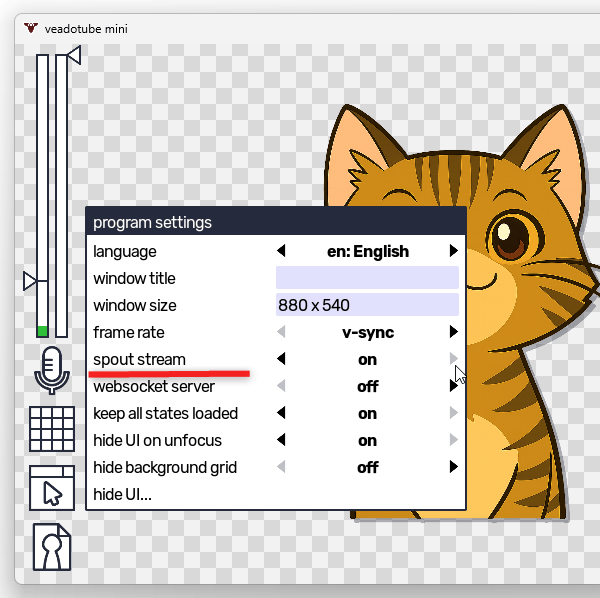Click the window size field showing 880 x 540
Image resolution: width=600 pixels, height=598 pixels.
point(367,305)
